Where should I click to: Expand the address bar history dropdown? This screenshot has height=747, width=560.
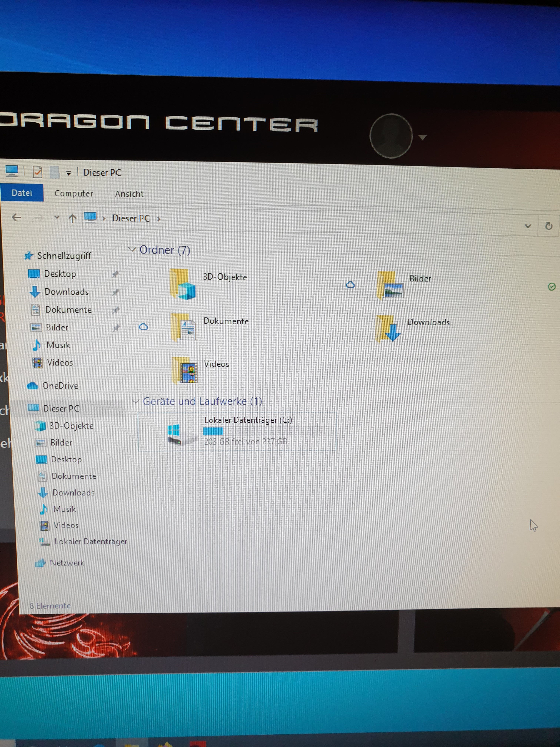click(528, 226)
